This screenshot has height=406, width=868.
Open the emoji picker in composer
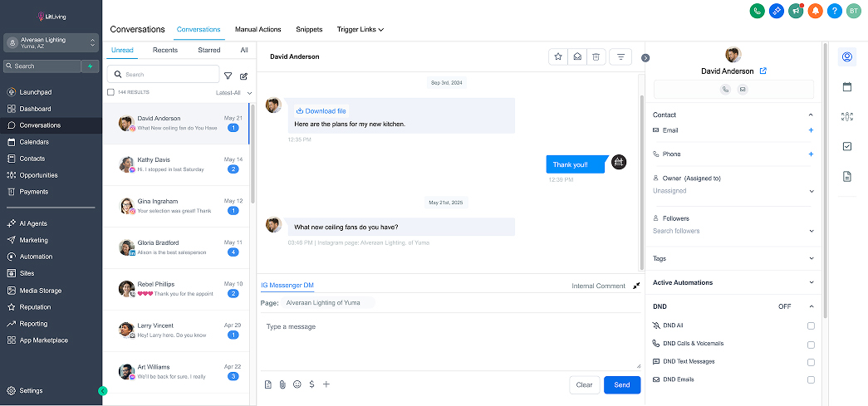coord(297,384)
